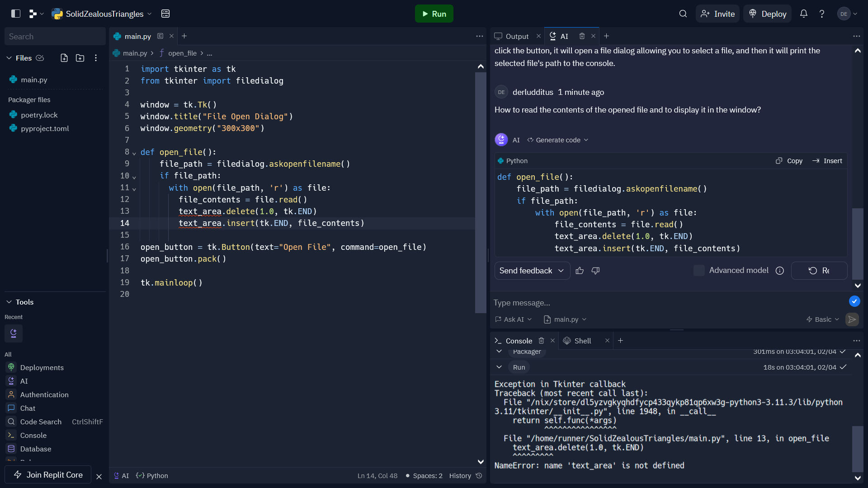Toggle the left sidebar panel icon

pos(16,14)
